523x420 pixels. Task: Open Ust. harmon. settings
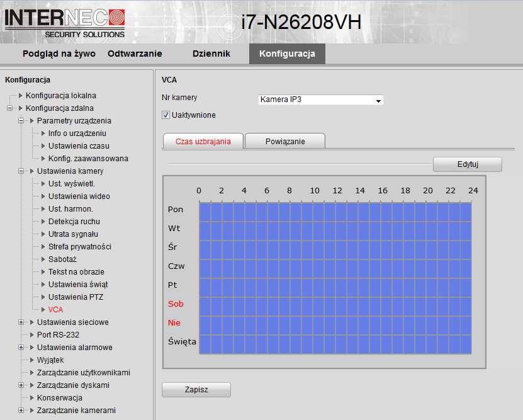[x=70, y=209]
